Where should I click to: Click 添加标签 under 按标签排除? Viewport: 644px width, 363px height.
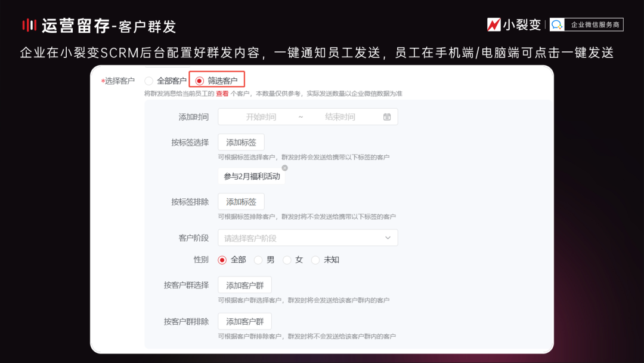pyautogui.click(x=241, y=202)
